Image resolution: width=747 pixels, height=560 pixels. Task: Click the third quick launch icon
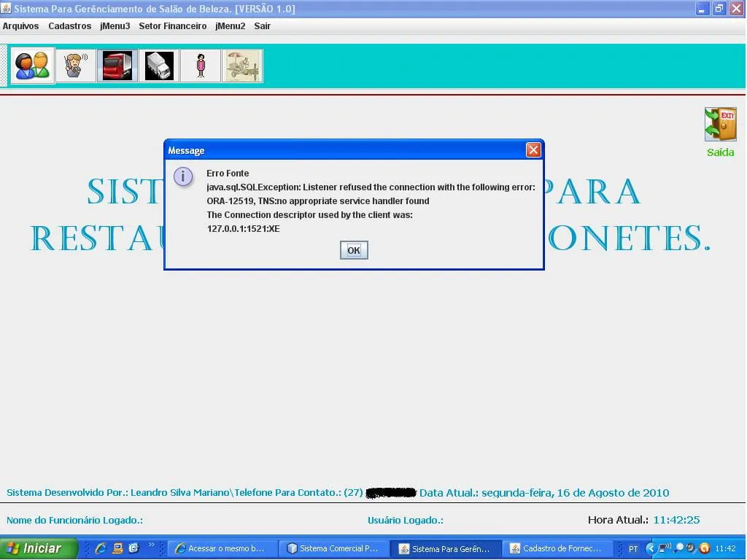tap(134, 548)
